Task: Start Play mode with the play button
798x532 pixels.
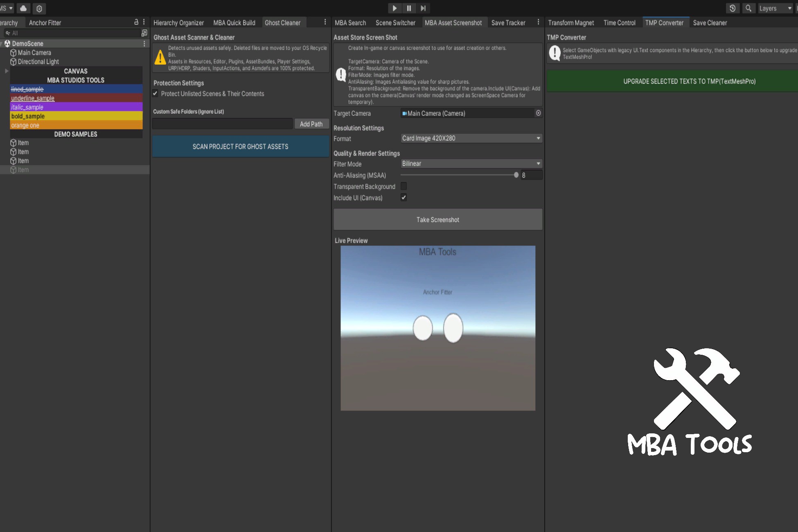Action: coord(394,8)
